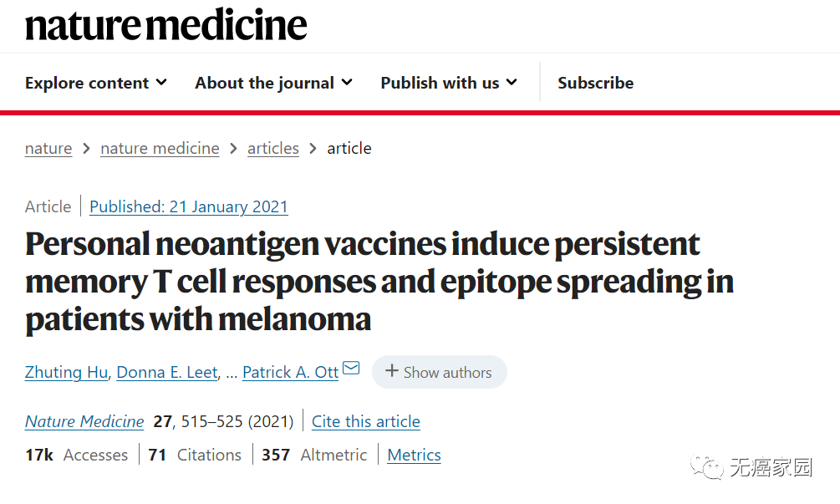Open author Donna E. Leet's link
The width and height of the screenshot is (840, 504).
(167, 372)
